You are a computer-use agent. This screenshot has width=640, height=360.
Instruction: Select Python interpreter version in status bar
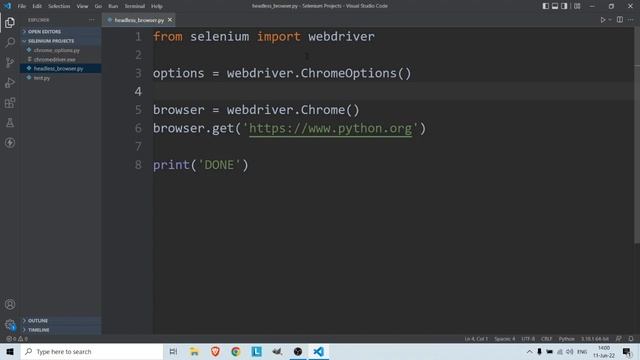click(595, 339)
